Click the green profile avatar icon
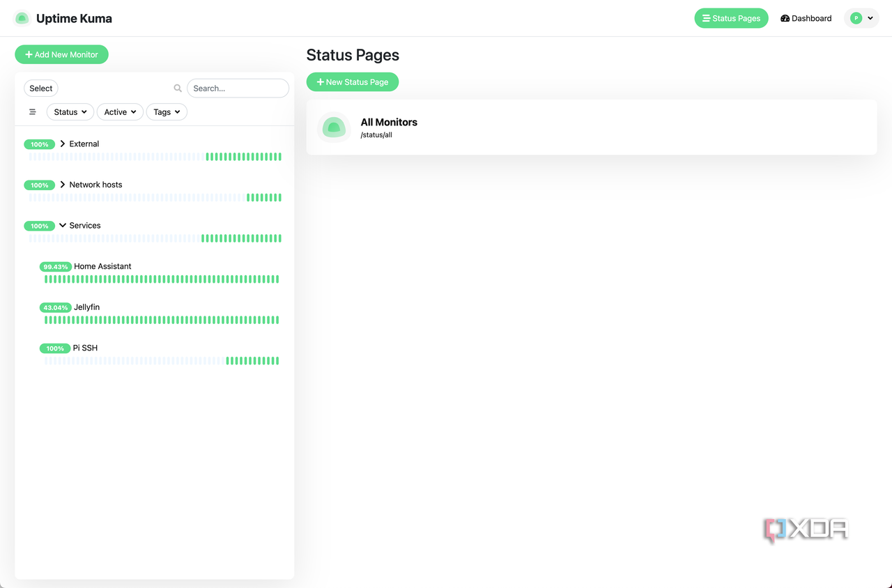The width and height of the screenshot is (892, 588). [x=856, y=18]
